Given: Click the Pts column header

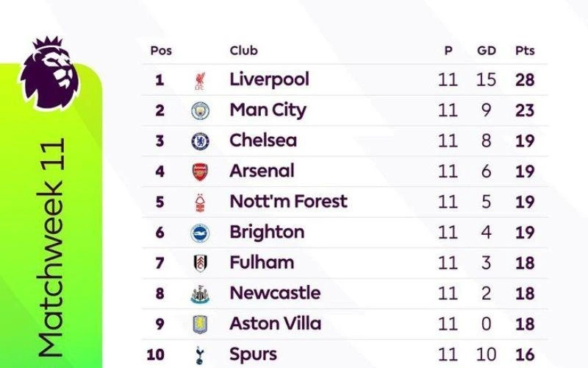Looking at the screenshot, I should point(525,51).
